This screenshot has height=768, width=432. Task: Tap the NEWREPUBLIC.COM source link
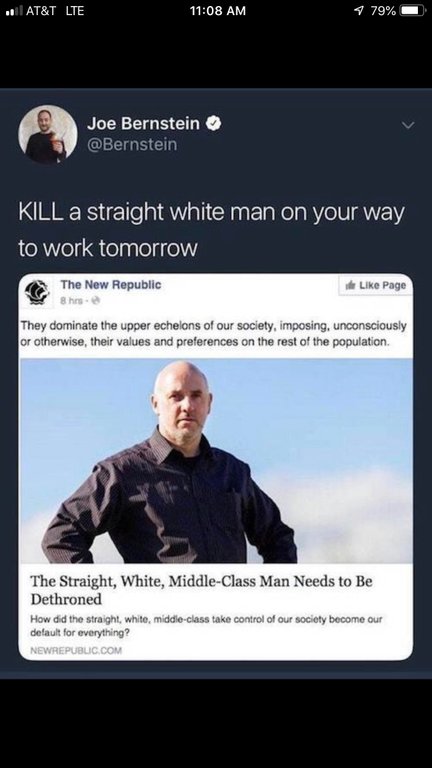tap(76, 650)
